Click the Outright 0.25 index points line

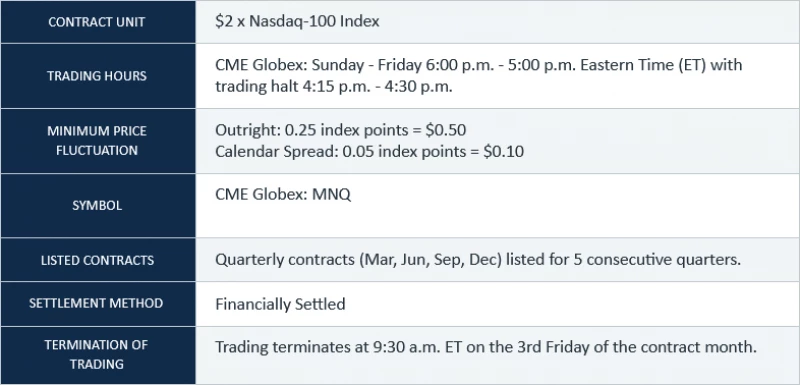tap(340, 130)
